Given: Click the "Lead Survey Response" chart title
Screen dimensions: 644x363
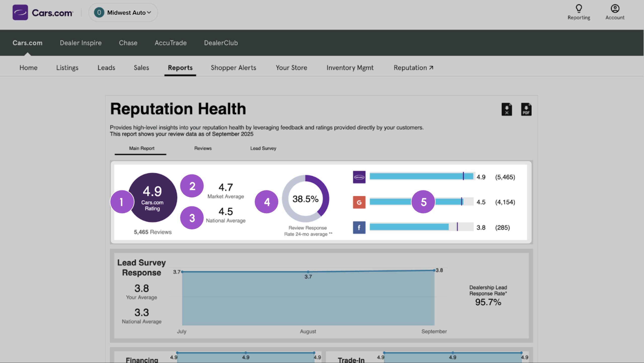Looking at the screenshot, I should [141, 268].
